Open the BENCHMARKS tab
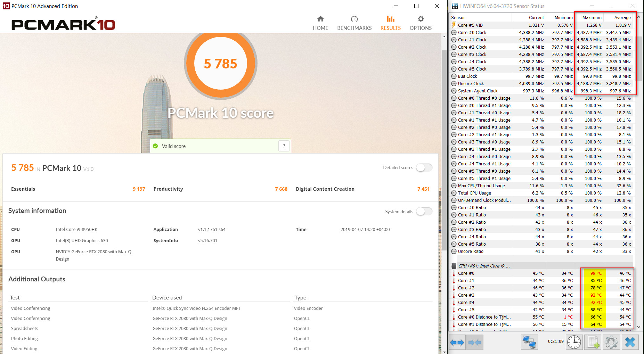 354,23
